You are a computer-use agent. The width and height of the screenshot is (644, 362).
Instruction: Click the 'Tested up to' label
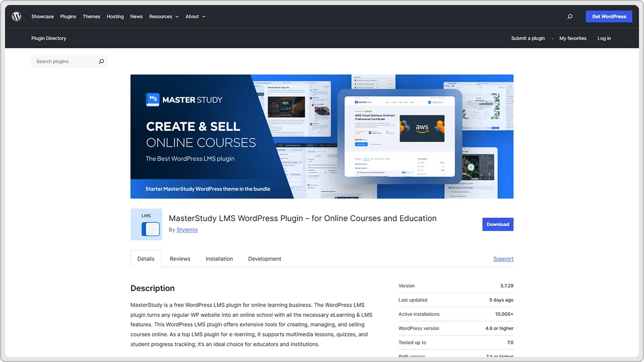click(x=412, y=342)
